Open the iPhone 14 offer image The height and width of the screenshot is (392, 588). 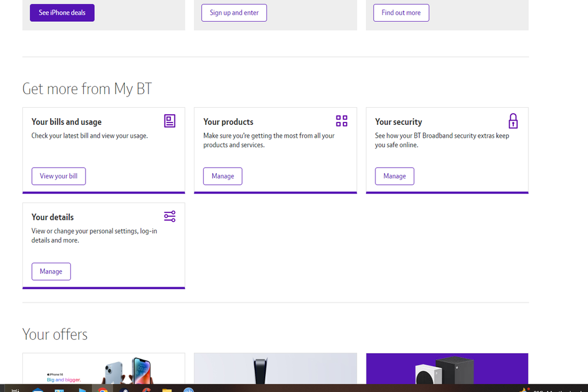pyautogui.click(x=104, y=370)
